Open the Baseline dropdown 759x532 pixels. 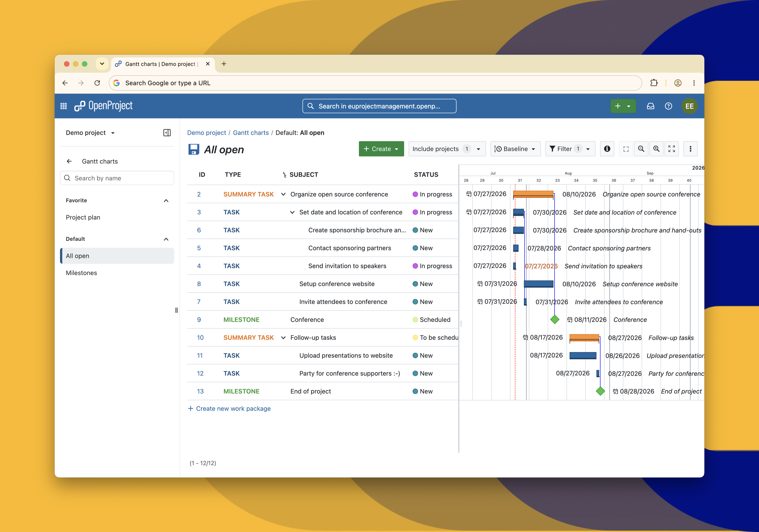click(515, 149)
